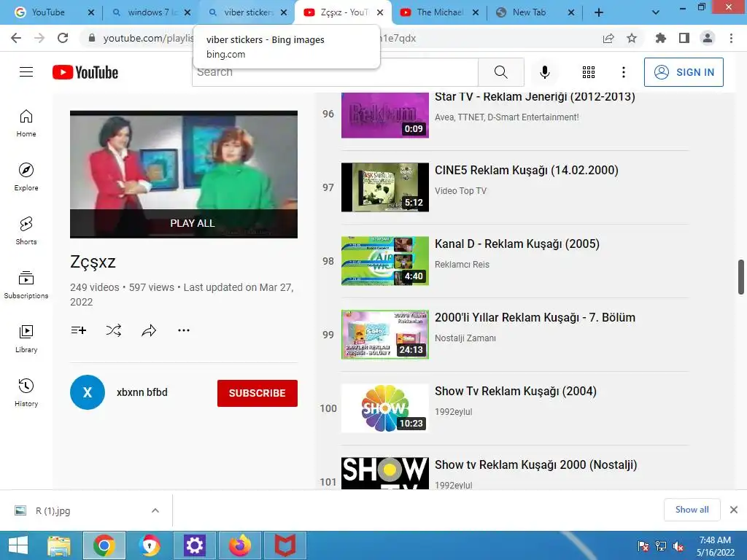Click the xbxnn bfbd channel avatar
The height and width of the screenshot is (560, 747).
point(88,392)
